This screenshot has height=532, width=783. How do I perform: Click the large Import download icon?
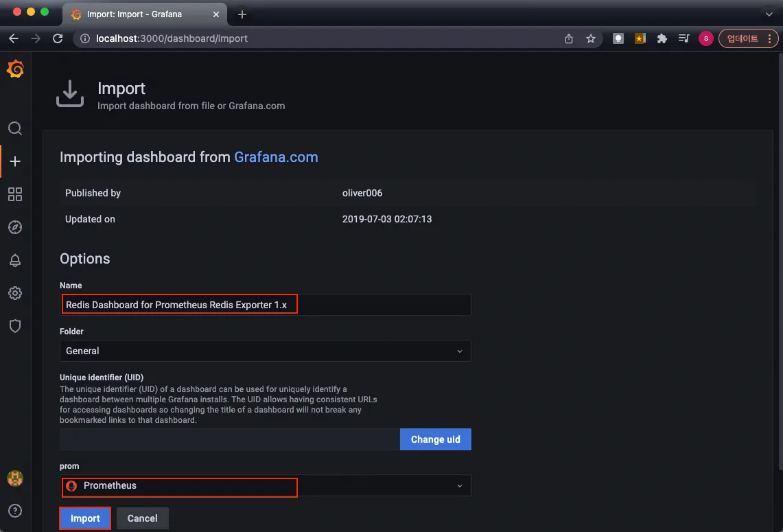click(70, 93)
